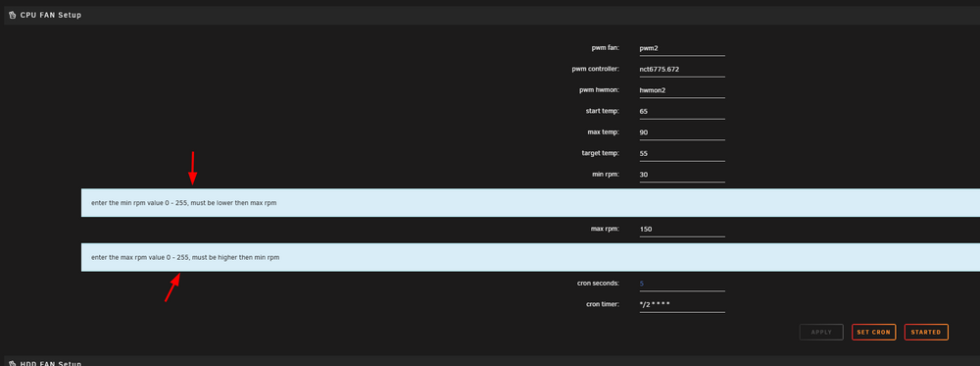Viewport: 980px width, 366px height.
Task: Focus the max rpm field with 150
Action: coord(682,229)
